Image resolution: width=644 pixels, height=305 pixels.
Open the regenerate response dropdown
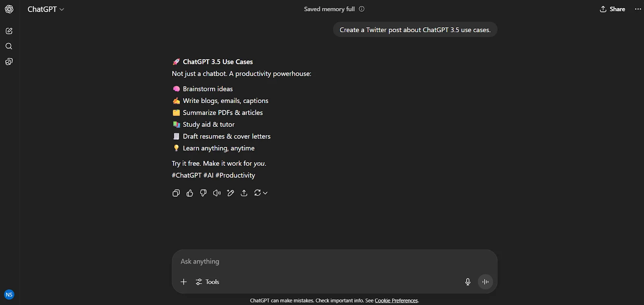click(261, 193)
